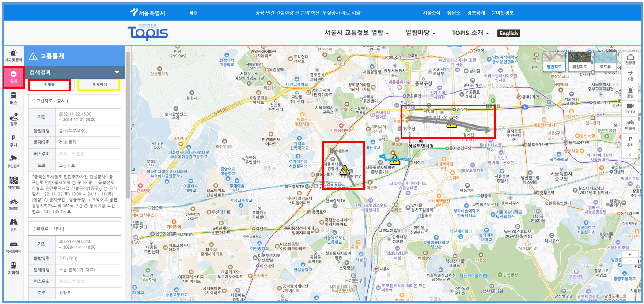Image resolution: width=644 pixels, height=304 pixels.
Task: Open the 경로 search tool
Action: point(14,119)
